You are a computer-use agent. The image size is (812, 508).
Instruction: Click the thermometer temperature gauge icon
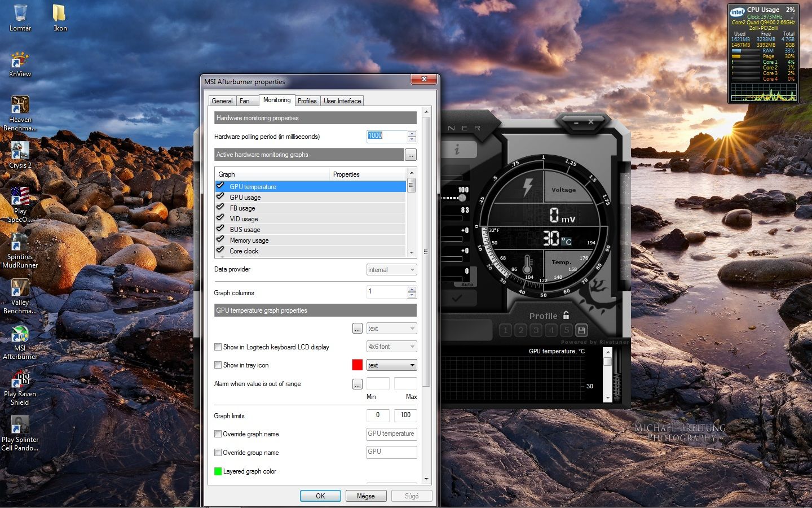[527, 264]
